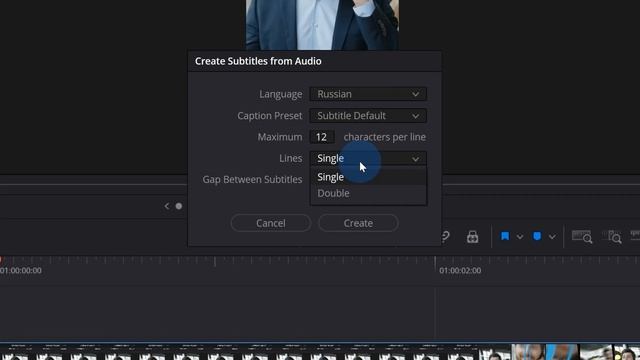Click the previous arrow beside the dot

click(167, 206)
